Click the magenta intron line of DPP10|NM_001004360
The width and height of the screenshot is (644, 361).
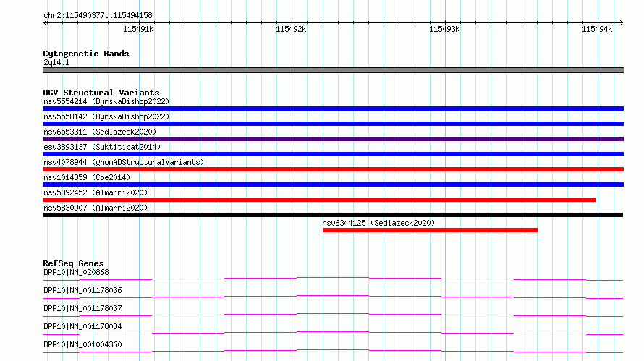tap(333, 351)
